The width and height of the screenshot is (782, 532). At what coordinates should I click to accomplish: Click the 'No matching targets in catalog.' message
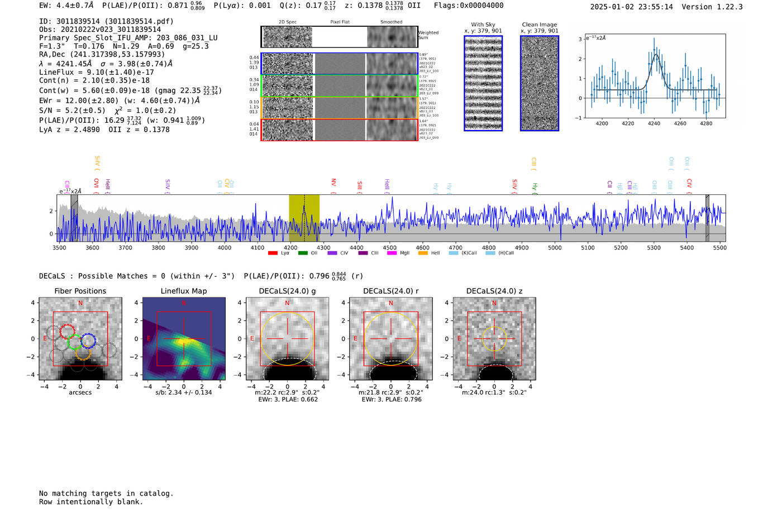(106, 493)
